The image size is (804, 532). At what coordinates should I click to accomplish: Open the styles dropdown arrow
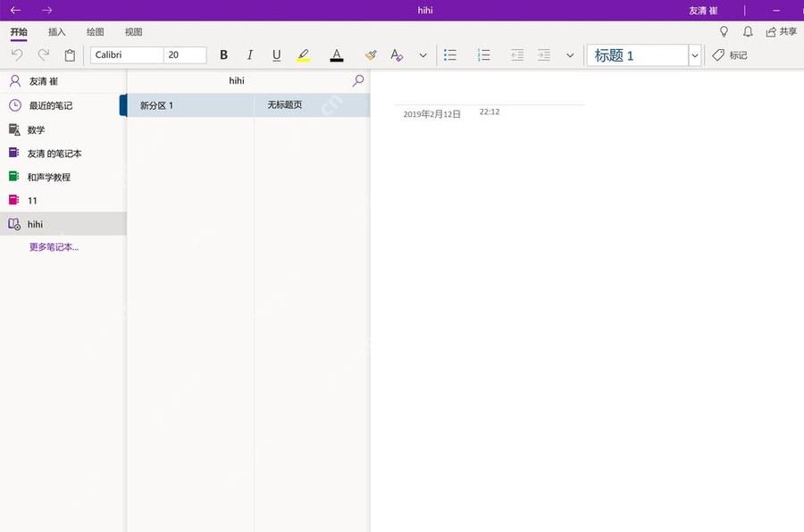click(x=695, y=54)
